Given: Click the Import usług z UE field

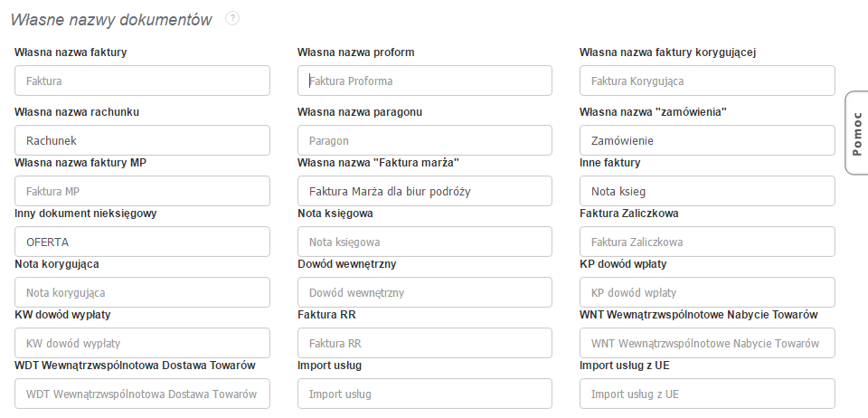Looking at the screenshot, I should pos(707,394).
